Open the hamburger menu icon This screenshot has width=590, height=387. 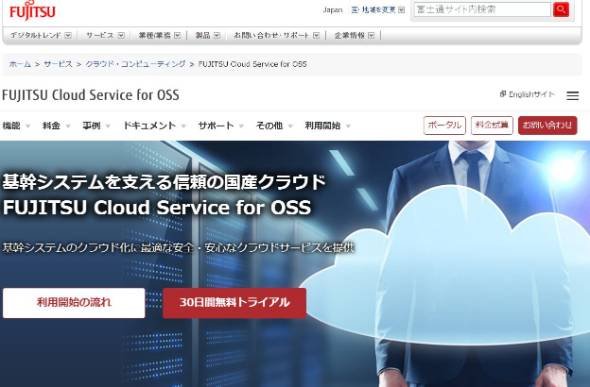click(x=572, y=96)
